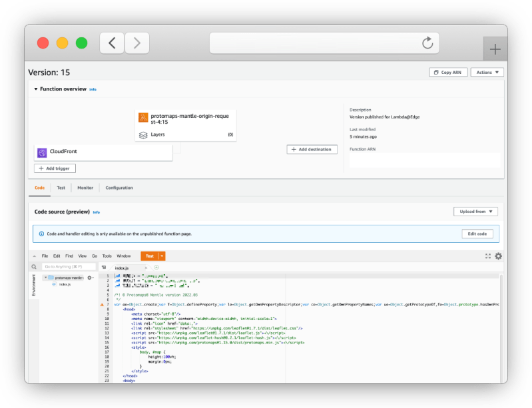Click the copy icon inside Copy ARN
532x408 pixels.
(436, 73)
